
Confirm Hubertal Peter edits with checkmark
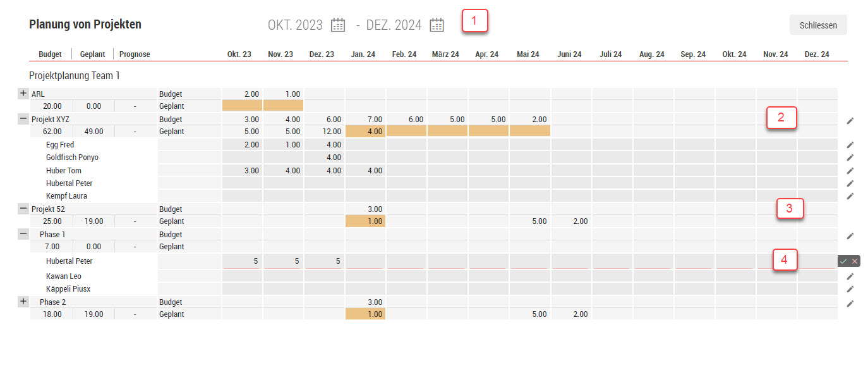pyautogui.click(x=843, y=261)
